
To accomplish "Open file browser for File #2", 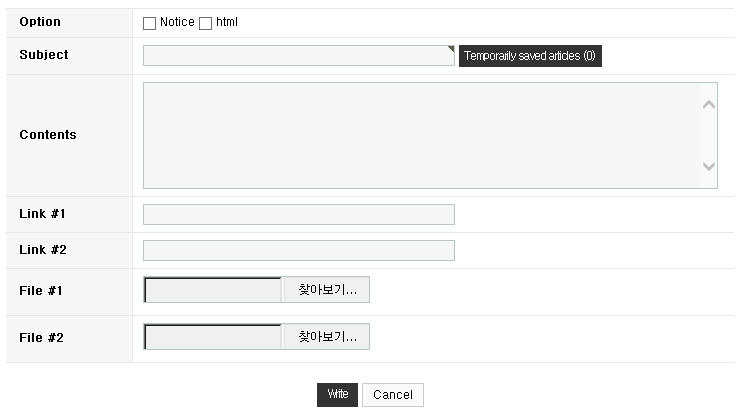I will click(326, 337).
